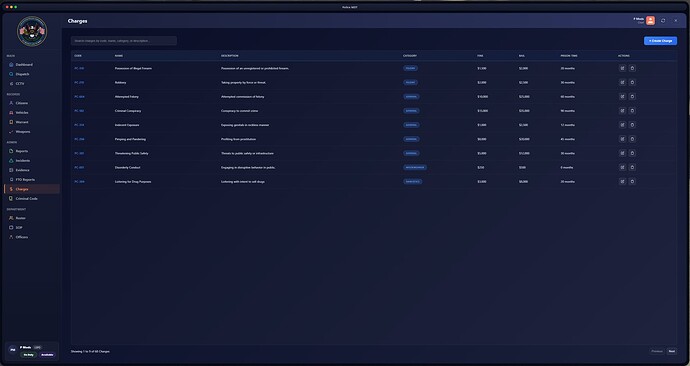
Task: Delete the Threatening Public Safety charge
Action: click(632, 153)
